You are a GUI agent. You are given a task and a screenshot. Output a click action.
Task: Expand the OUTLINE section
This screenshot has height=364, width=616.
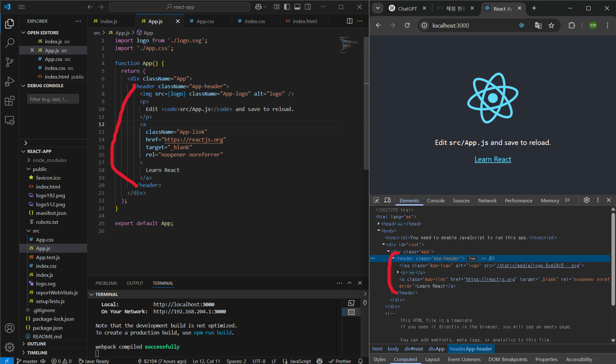point(37,344)
